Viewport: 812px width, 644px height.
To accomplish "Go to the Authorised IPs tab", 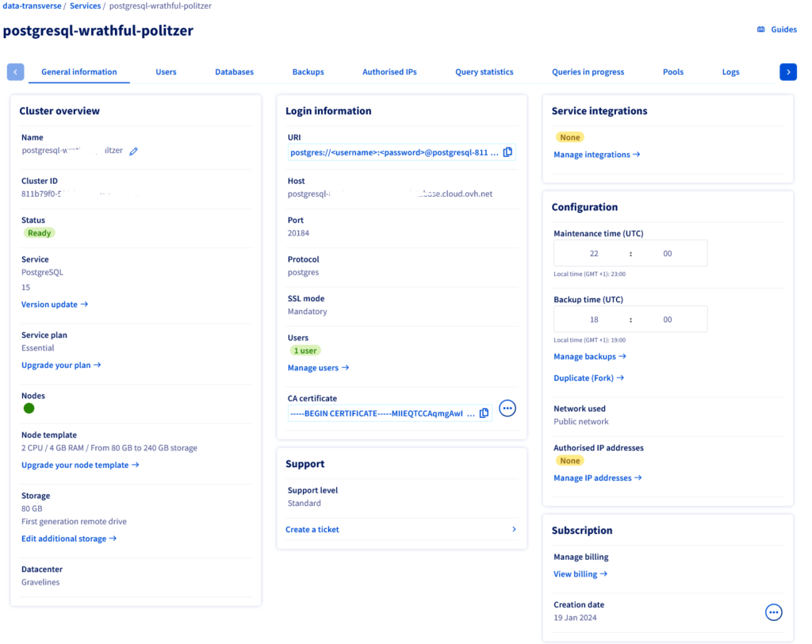I will tap(389, 72).
